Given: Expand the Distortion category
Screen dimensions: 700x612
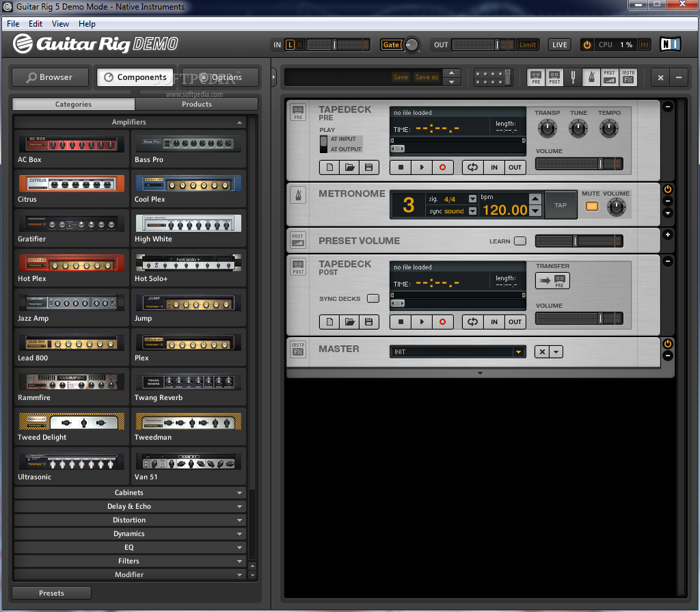Looking at the screenshot, I should pos(129,520).
